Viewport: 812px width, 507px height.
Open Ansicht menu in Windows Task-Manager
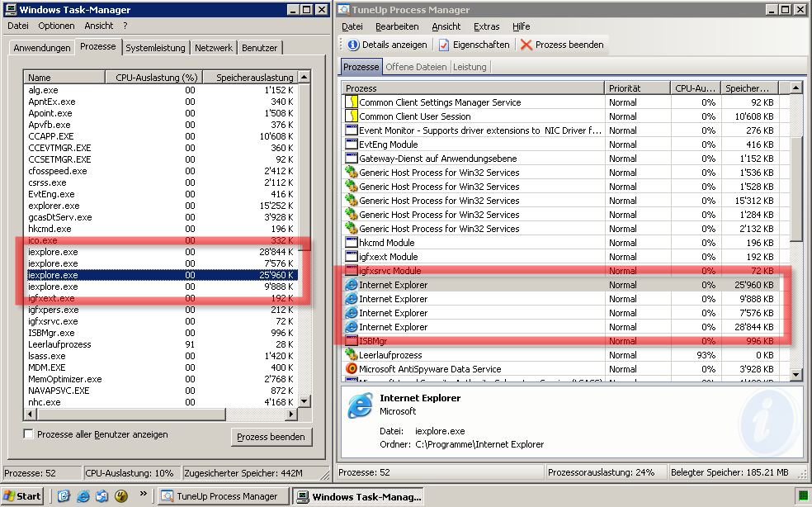[x=98, y=26]
